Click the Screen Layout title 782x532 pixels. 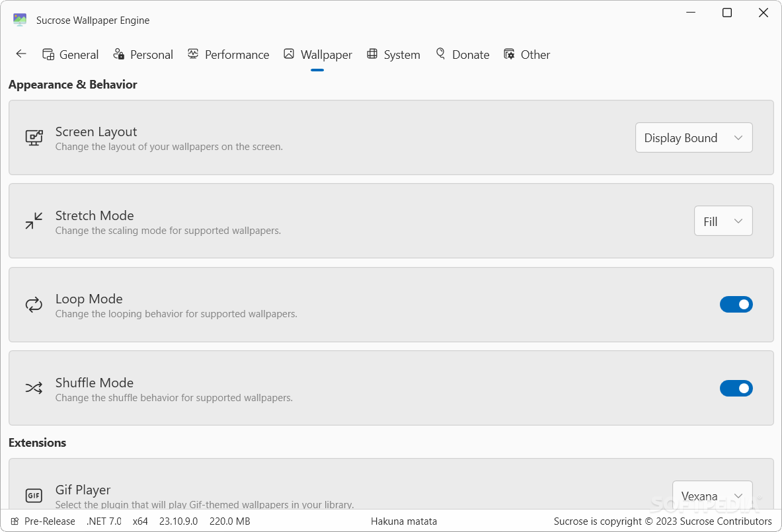(x=96, y=132)
